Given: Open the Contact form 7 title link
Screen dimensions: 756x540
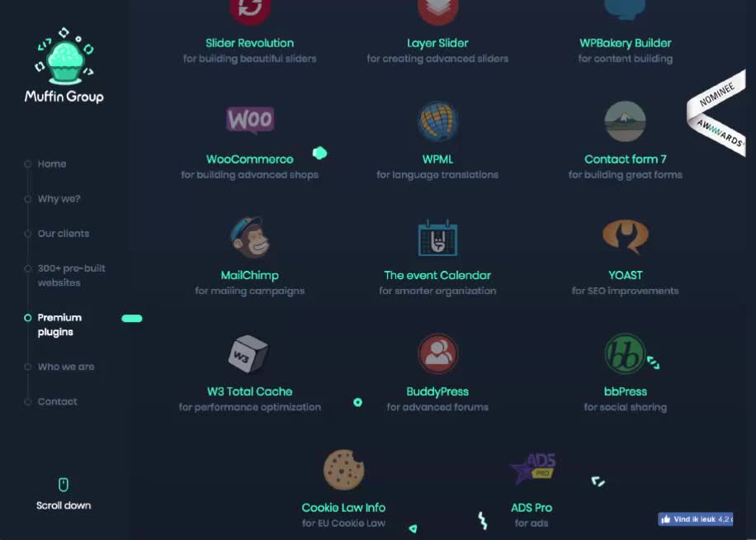Looking at the screenshot, I should (626, 159).
